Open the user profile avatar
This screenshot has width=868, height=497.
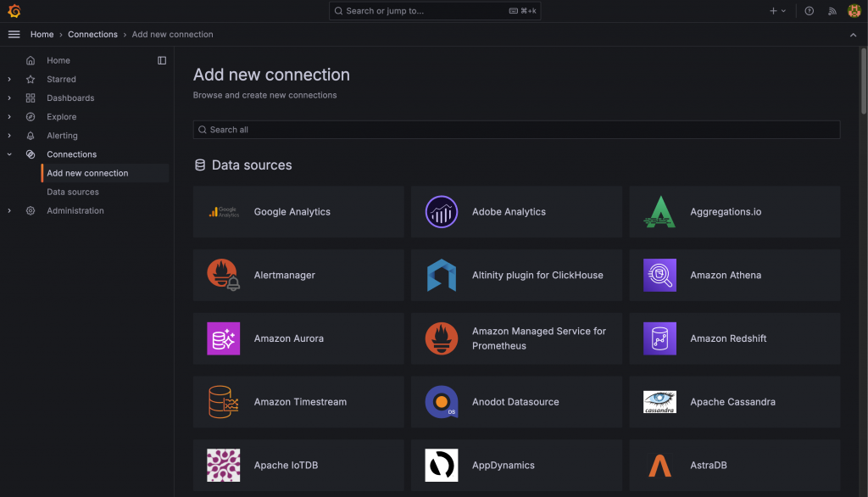(854, 11)
